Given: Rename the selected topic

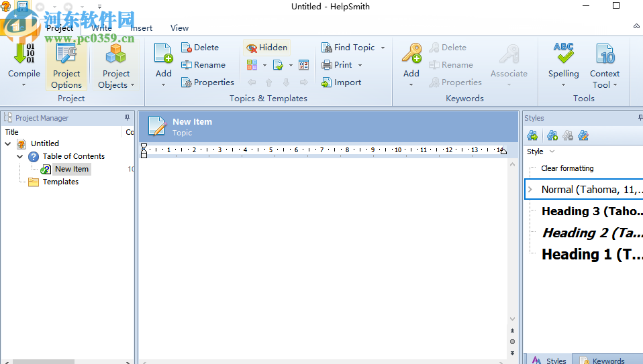Looking at the screenshot, I should pyautogui.click(x=203, y=65).
